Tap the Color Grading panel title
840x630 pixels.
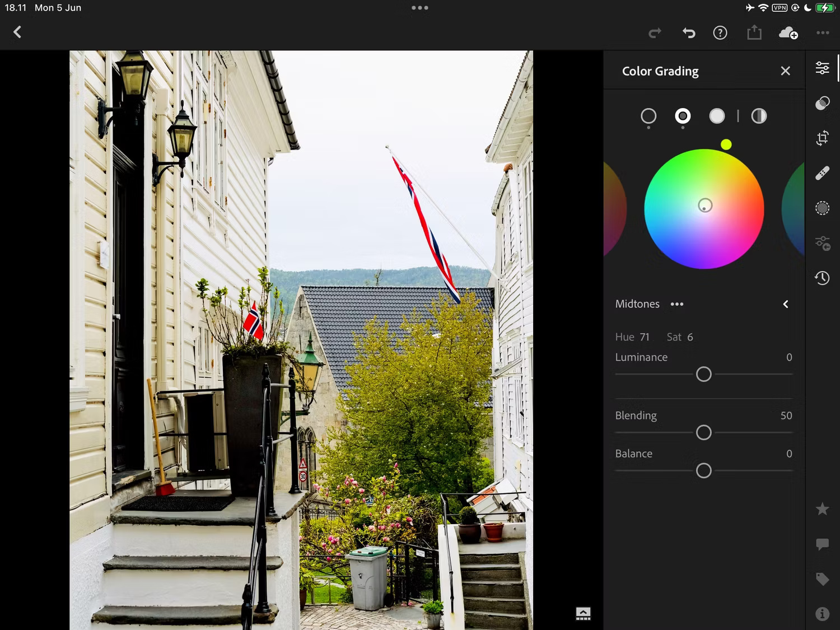tap(660, 71)
